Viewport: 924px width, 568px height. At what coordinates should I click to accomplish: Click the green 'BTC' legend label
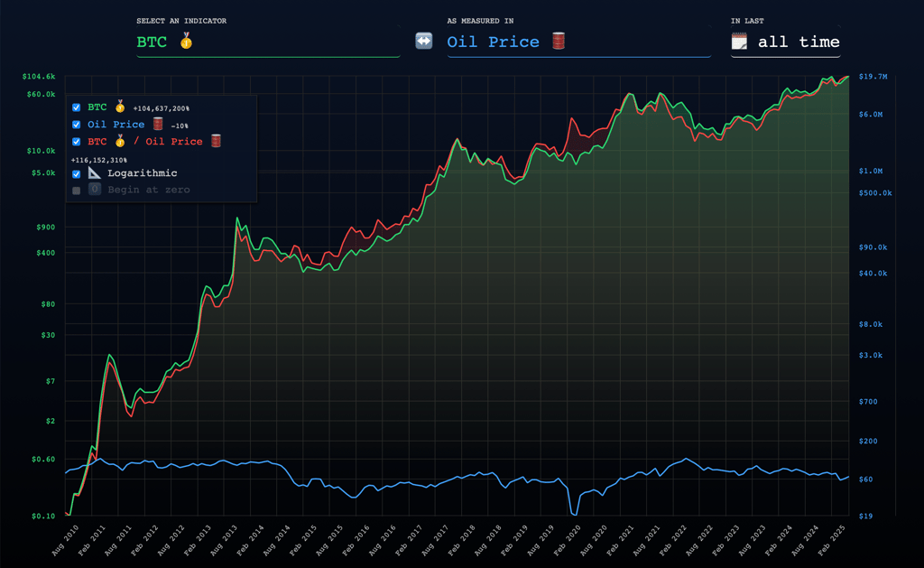(x=97, y=107)
